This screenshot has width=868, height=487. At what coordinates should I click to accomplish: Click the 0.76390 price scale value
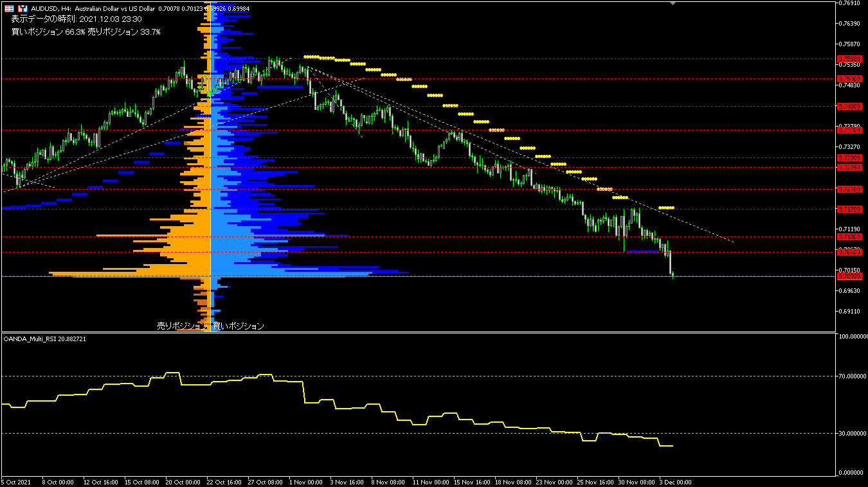tap(850, 24)
